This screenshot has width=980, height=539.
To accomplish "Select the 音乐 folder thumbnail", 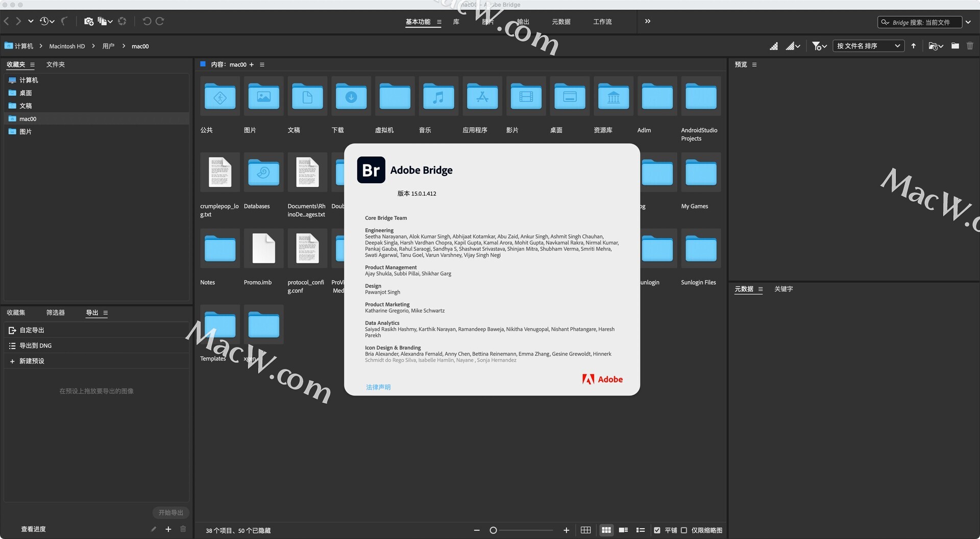I will click(x=438, y=96).
